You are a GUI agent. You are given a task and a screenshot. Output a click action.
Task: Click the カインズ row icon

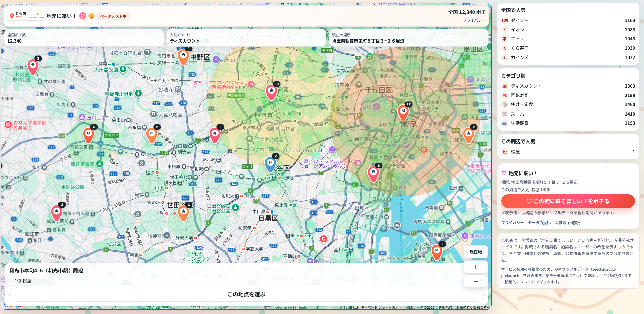click(x=505, y=57)
